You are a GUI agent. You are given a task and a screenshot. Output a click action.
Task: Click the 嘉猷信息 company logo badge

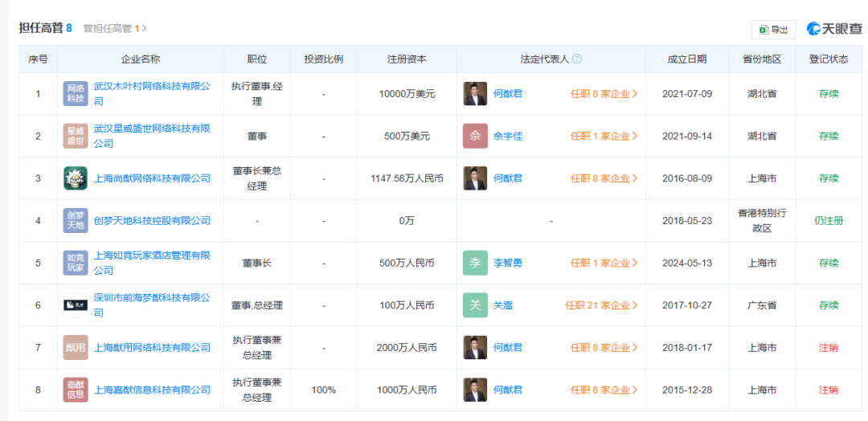point(76,390)
